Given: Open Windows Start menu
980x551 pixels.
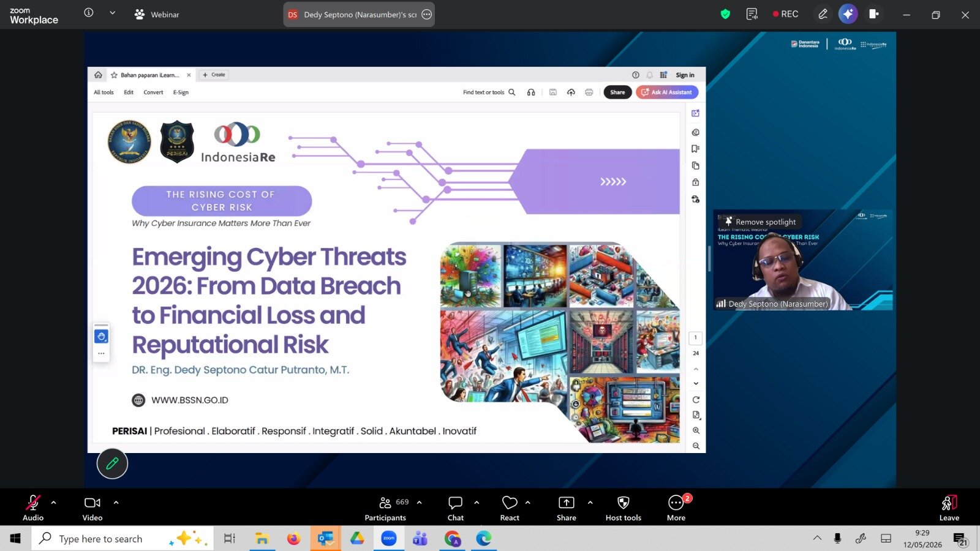Looking at the screenshot, I should 15,538.
